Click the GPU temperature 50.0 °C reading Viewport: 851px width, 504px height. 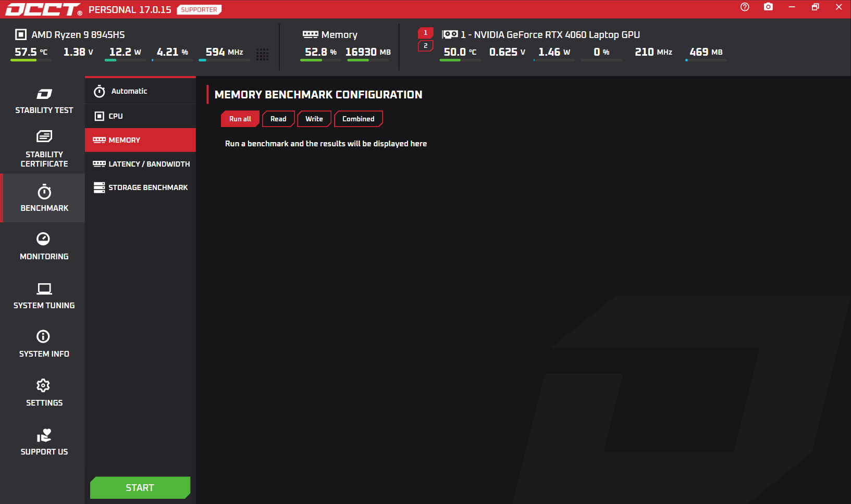pos(460,52)
